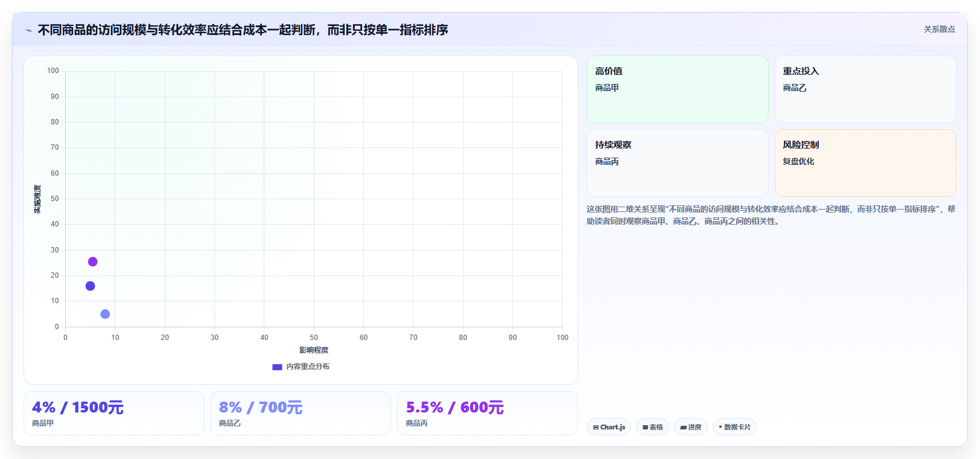Open the 重点投入 商品乙 card
The width and height of the screenshot is (980, 459).
click(x=865, y=89)
